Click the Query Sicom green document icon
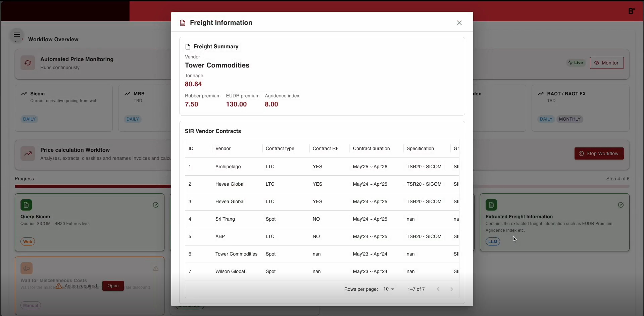The width and height of the screenshot is (644, 316). (26, 205)
